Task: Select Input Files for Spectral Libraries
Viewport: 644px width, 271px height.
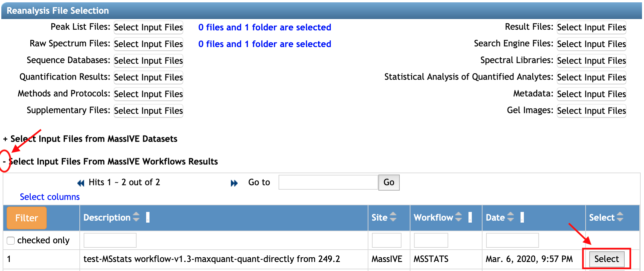Action: pyautogui.click(x=591, y=61)
